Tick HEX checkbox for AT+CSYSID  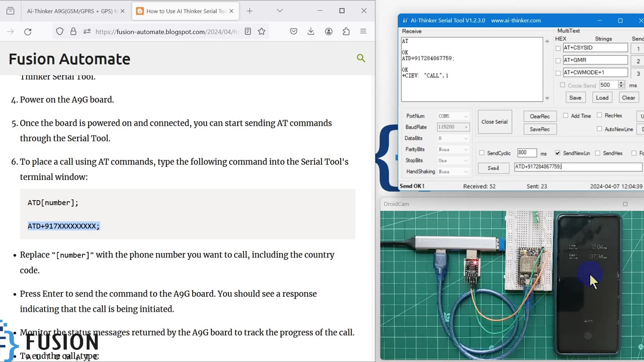tap(558, 48)
